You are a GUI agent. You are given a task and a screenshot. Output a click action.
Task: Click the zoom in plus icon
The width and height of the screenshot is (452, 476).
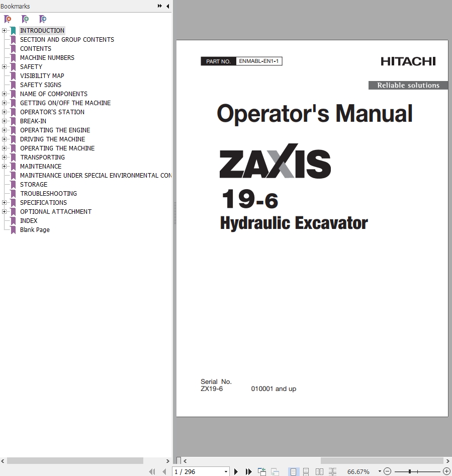tap(447, 471)
